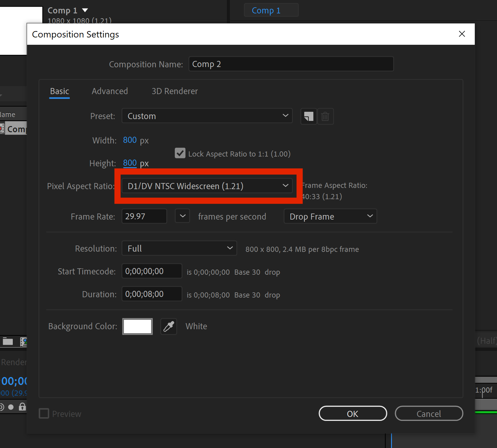Switch to the Advanced tab

tap(110, 91)
